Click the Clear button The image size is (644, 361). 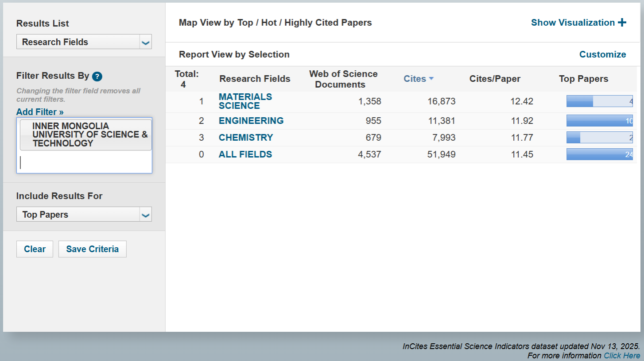coord(35,249)
